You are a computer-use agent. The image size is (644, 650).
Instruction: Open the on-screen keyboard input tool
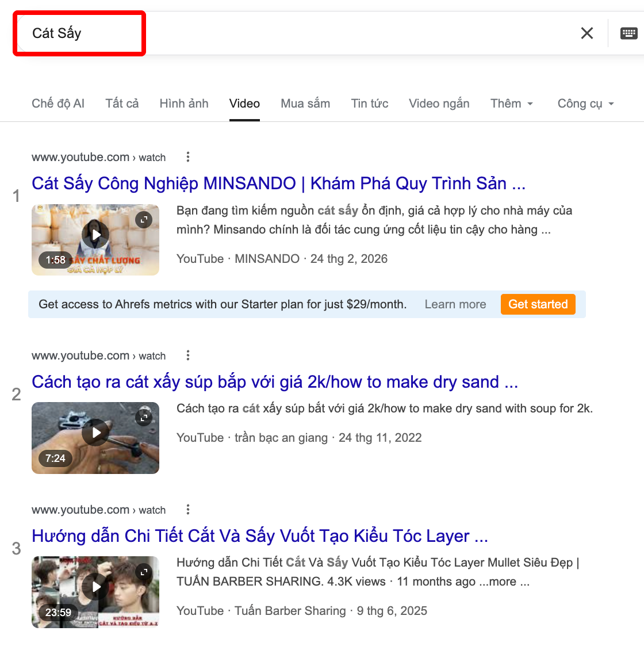tap(628, 33)
